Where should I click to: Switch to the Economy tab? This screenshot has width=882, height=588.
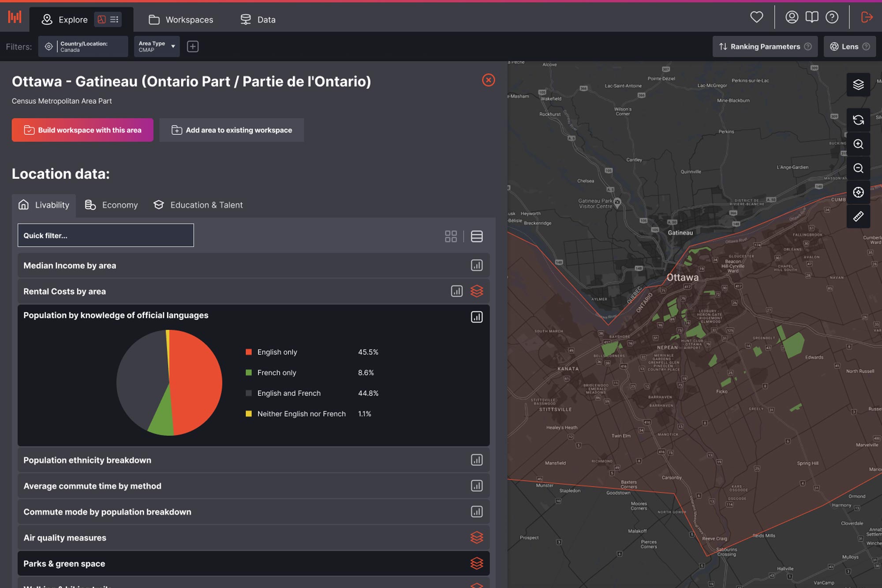pyautogui.click(x=111, y=205)
